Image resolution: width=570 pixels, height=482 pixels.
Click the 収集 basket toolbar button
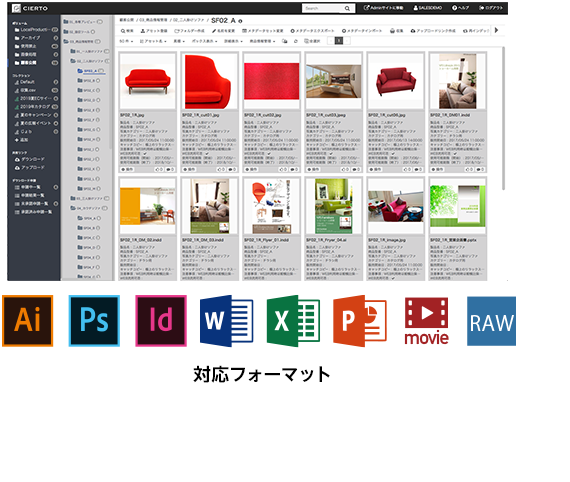pyautogui.click(x=397, y=31)
